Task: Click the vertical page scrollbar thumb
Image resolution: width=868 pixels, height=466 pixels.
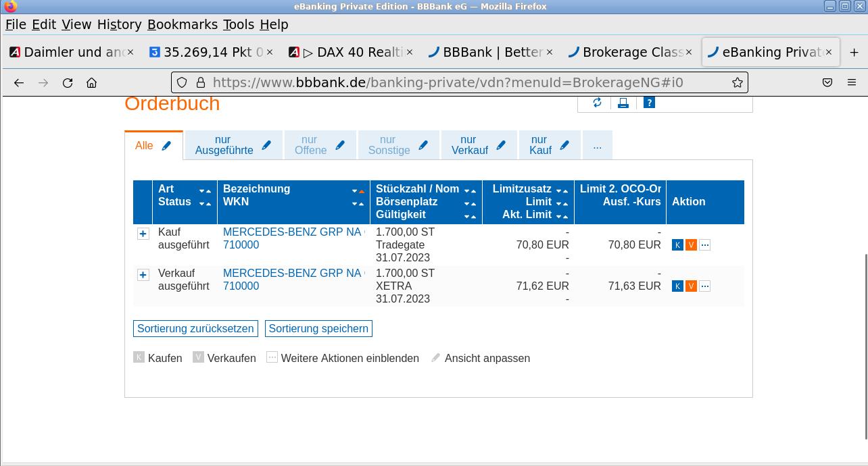Action: (x=865, y=346)
